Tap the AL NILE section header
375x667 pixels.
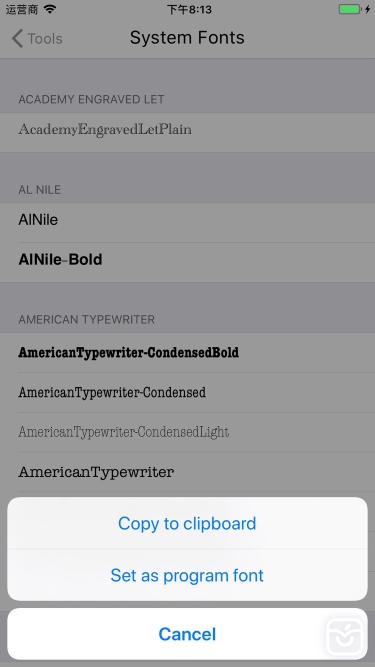pos(40,190)
